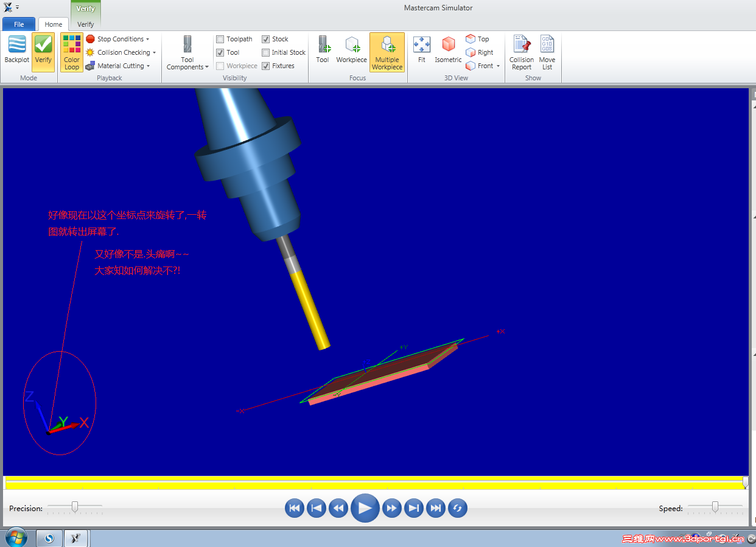Open Collision Checking options
This screenshot has height=547, width=756.
point(121,52)
